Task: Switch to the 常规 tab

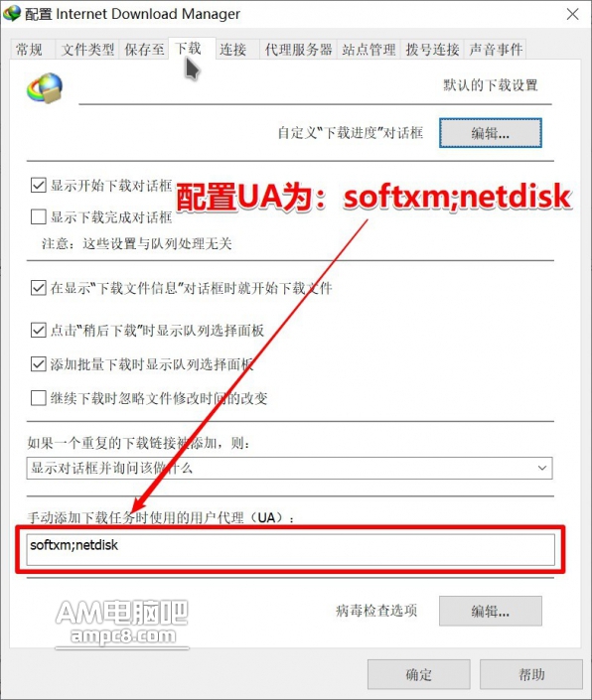Action: [29, 49]
